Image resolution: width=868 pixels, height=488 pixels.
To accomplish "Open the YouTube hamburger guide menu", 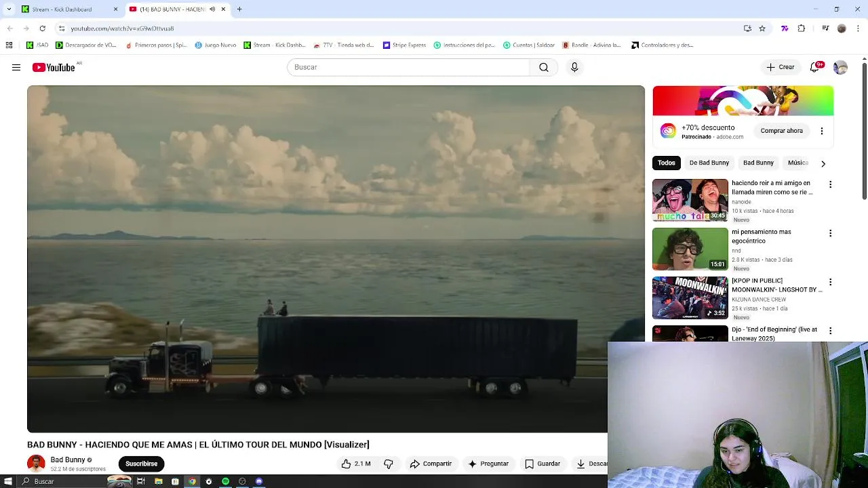I will (x=16, y=67).
